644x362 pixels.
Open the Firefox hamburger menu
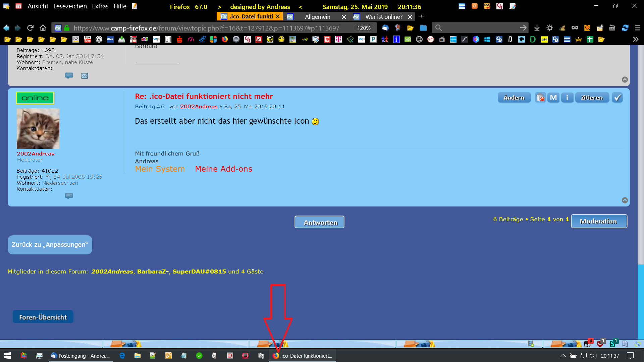(638, 28)
